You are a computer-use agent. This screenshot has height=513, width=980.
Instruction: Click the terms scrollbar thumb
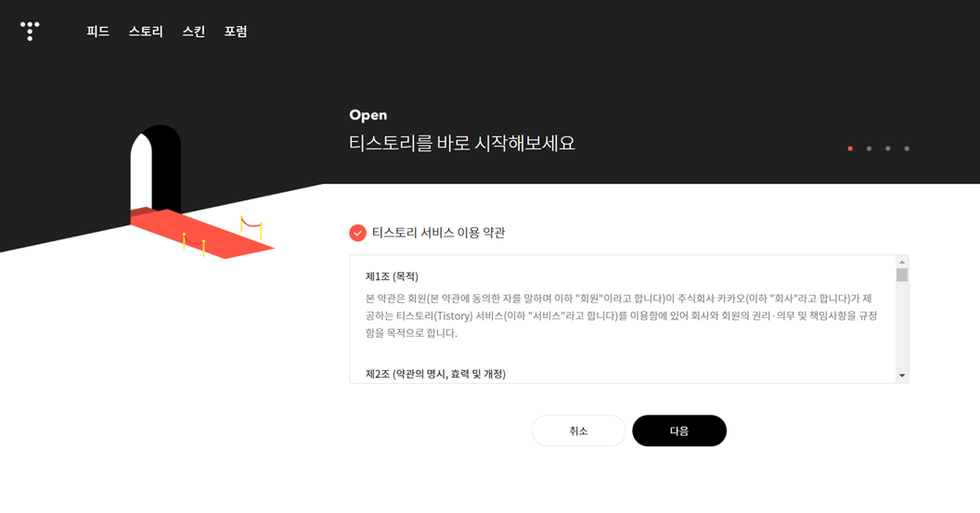[x=902, y=275]
